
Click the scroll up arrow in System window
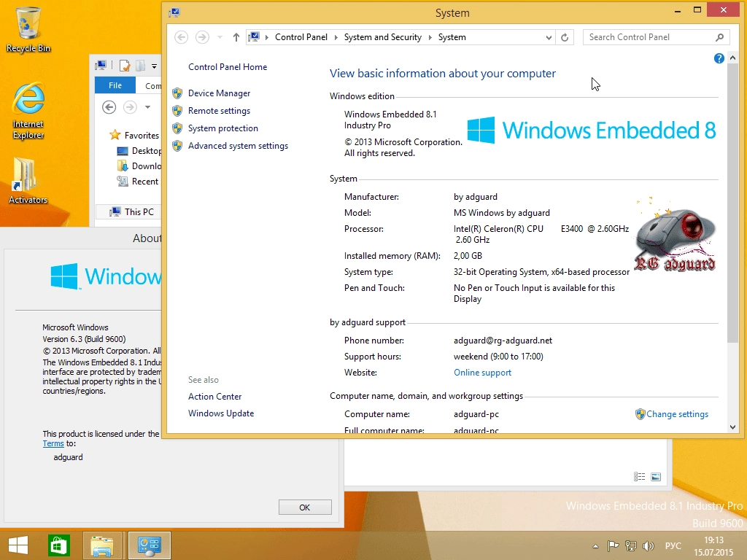click(732, 58)
